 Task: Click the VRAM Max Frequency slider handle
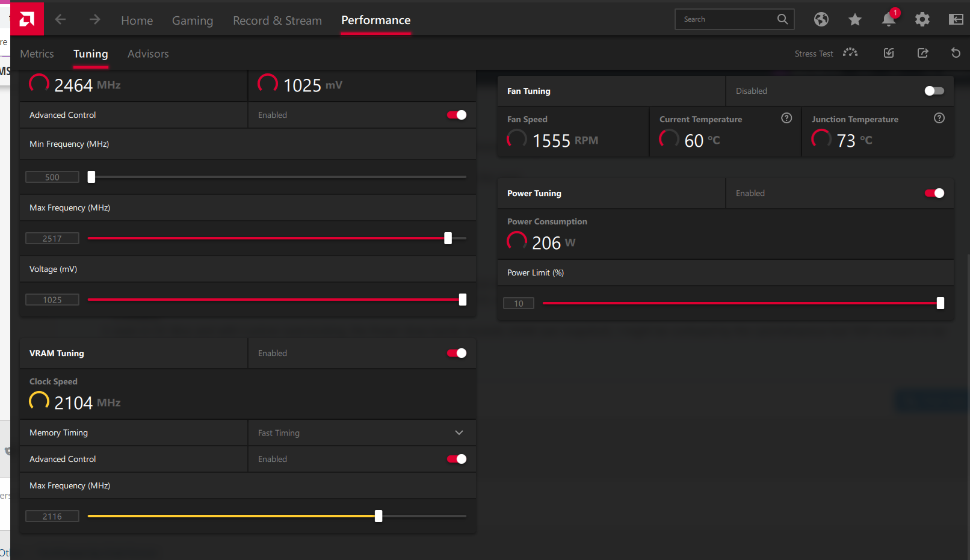[x=378, y=516]
